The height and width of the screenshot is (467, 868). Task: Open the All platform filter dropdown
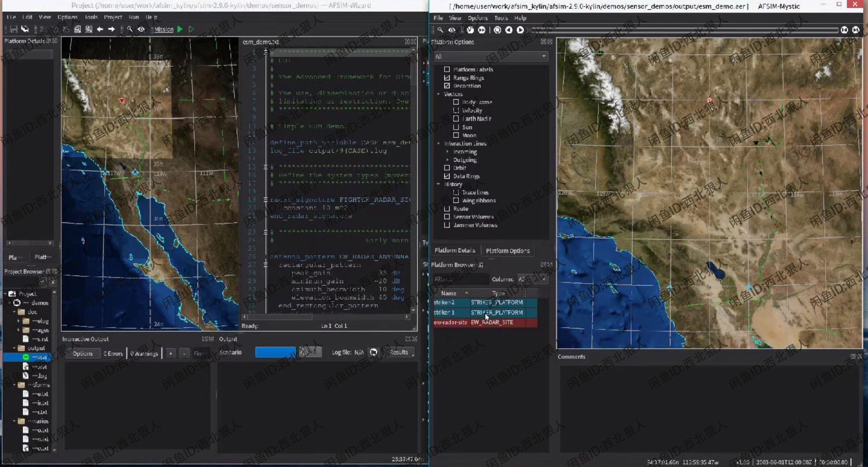coord(490,57)
